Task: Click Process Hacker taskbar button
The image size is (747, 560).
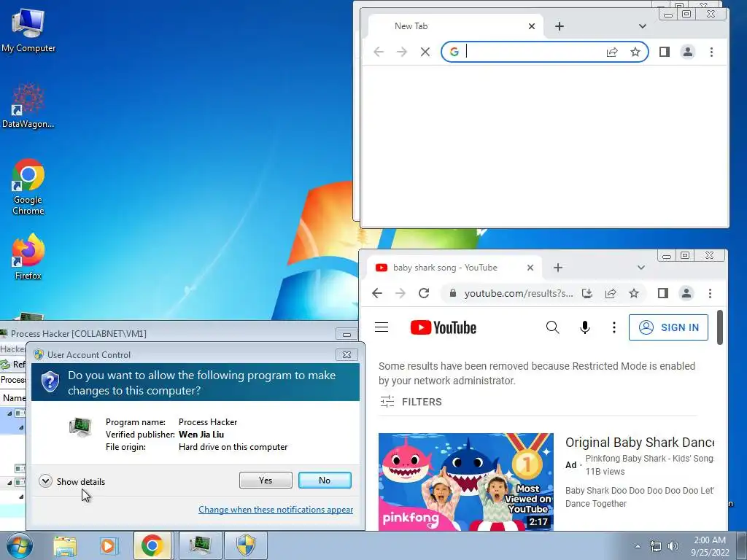Action: (x=200, y=545)
